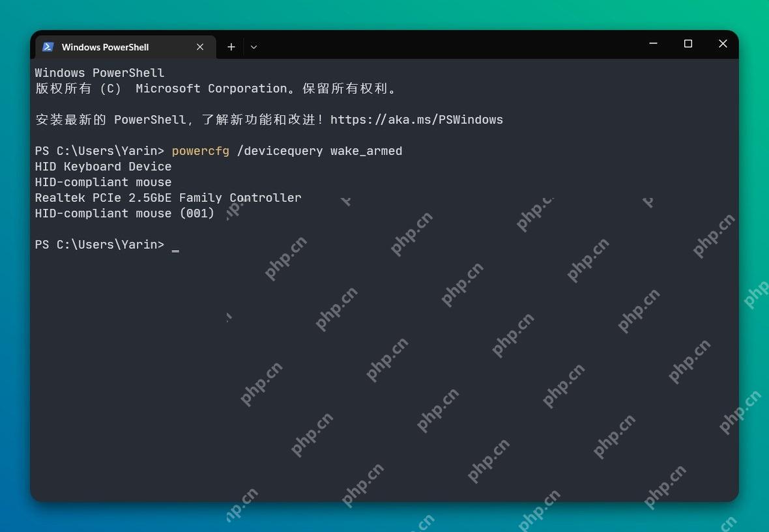769x532 pixels.
Task: Click the 'HID Keyboard Device' output line
Action: pos(103,167)
